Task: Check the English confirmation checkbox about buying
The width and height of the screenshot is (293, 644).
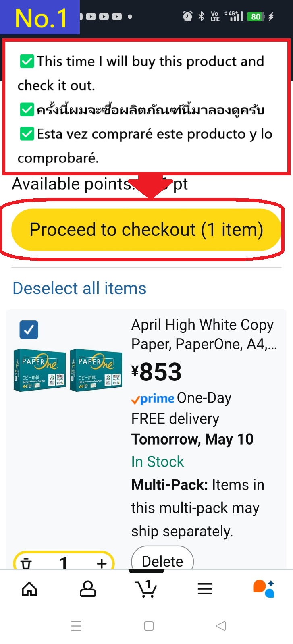Action: tap(26, 61)
